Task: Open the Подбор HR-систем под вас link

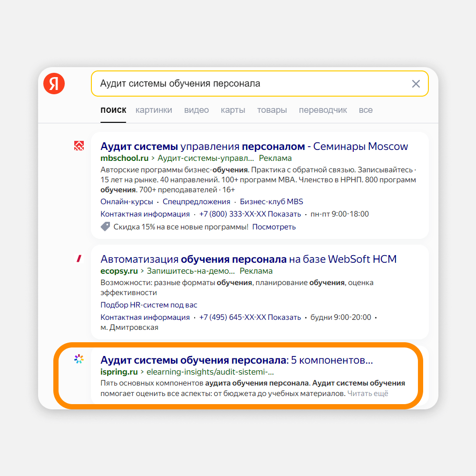Action: click(x=149, y=305)
